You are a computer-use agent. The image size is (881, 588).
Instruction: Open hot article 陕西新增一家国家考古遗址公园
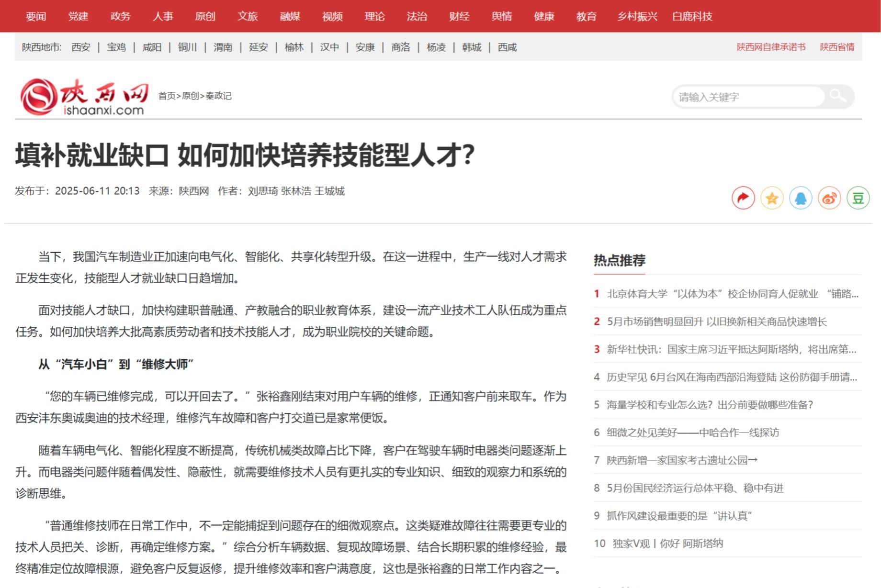click(x=682, y=460)
